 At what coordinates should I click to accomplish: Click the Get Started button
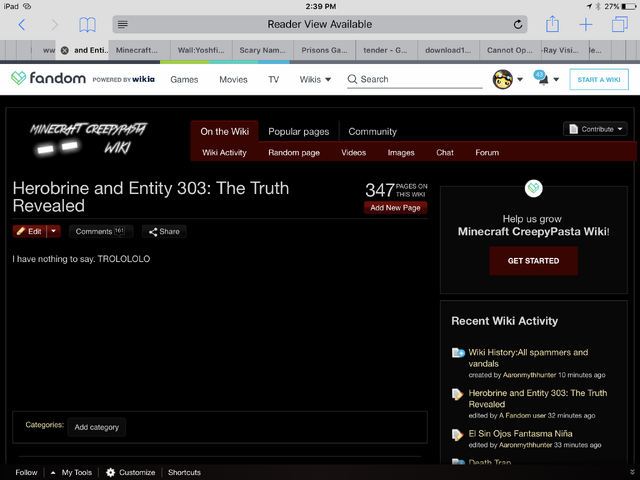[x=533, y=261]
